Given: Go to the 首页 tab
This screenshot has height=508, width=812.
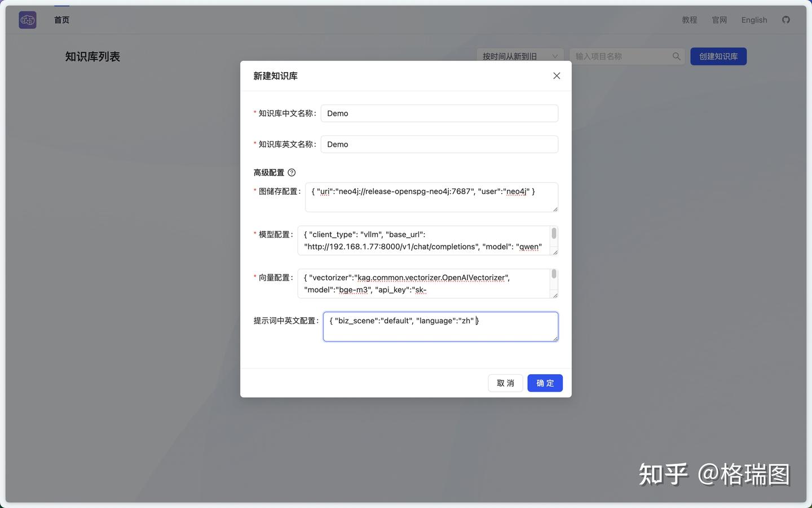Looking at the screenshot, I should coord(62,20).
